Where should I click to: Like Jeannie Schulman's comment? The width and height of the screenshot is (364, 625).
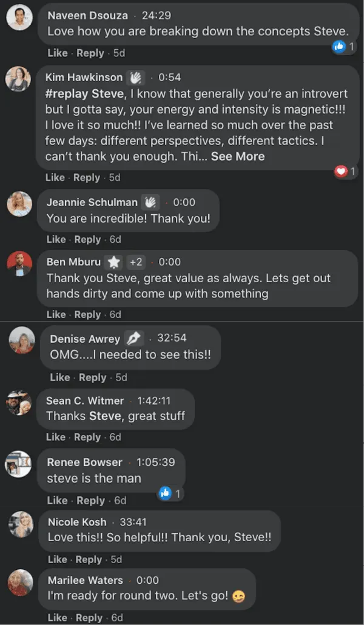click(56, 239)
